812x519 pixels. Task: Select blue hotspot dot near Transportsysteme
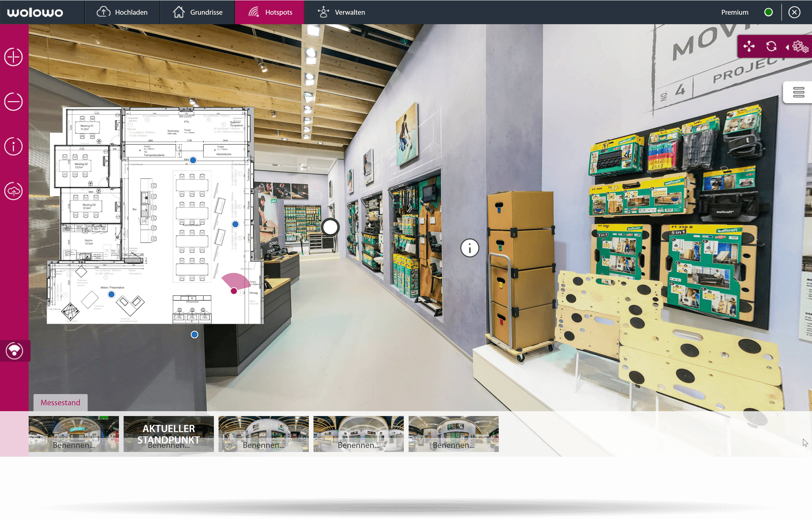tap(193, 160)
